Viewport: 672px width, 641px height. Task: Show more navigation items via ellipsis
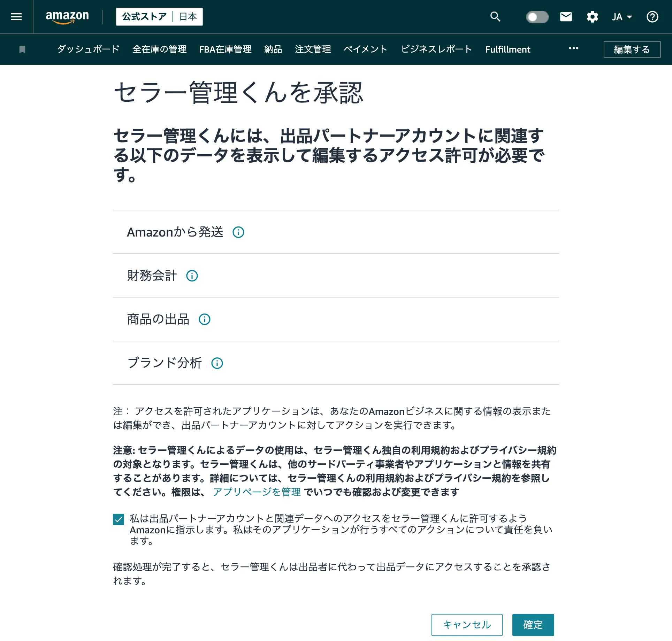tap(573, 48)
